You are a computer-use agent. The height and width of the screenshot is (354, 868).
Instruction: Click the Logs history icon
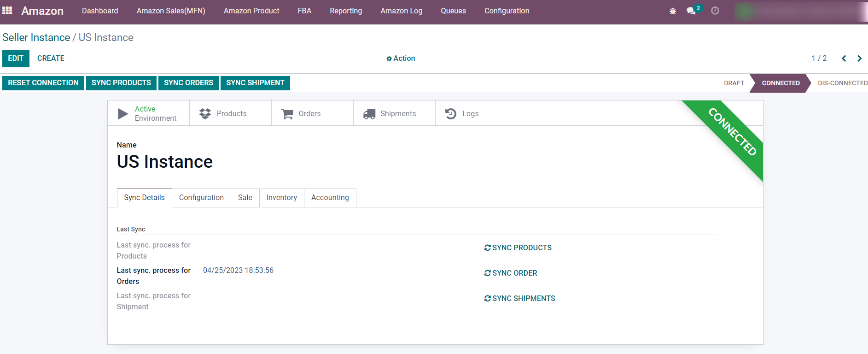(451, 113)
